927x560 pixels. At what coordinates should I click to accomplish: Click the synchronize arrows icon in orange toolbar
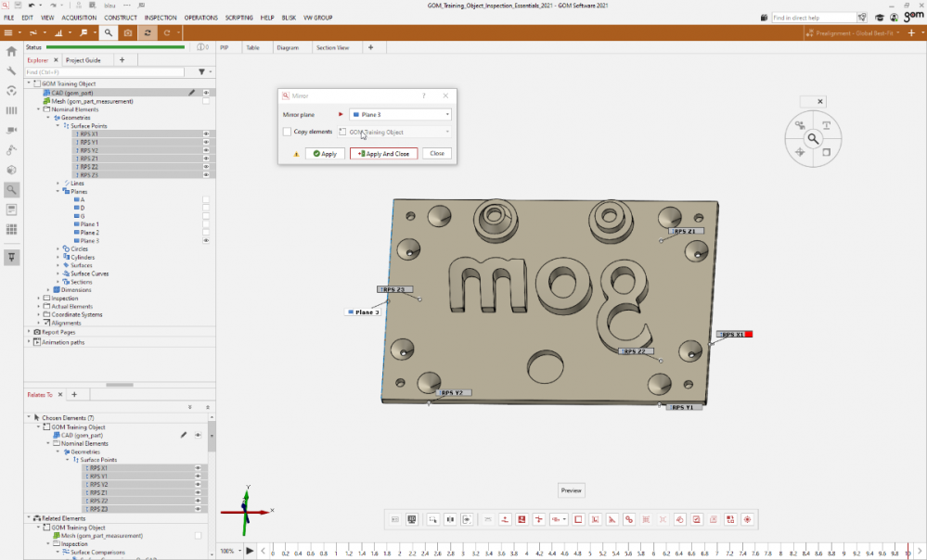click(x=148, y=32)
